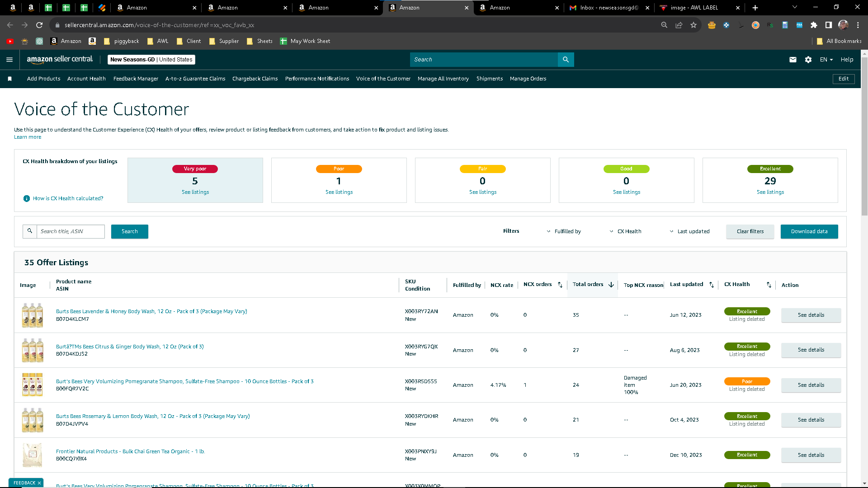Follow the Learn more link
The width and height of the screenshot is (868, 488).
click(28, 137)
